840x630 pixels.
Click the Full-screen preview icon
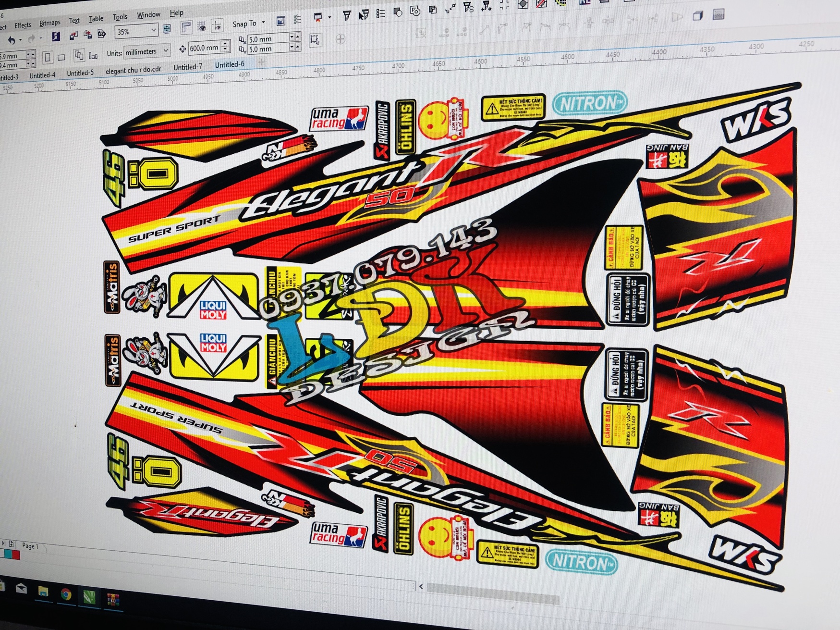tap(167, 29)
